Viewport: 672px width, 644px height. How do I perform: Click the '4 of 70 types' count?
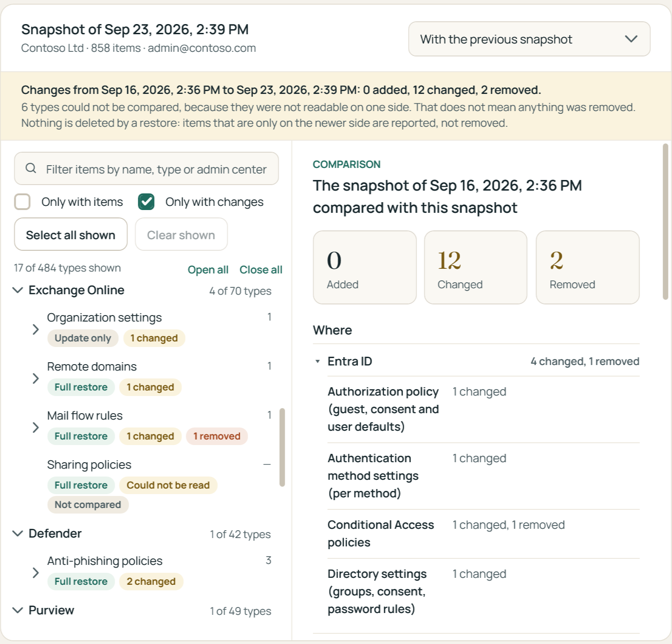coord(240,291)
